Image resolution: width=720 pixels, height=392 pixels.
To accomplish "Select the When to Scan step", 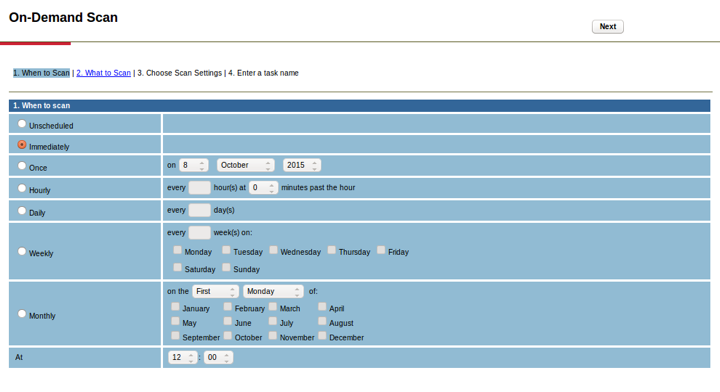I will [x=41, y=73].
